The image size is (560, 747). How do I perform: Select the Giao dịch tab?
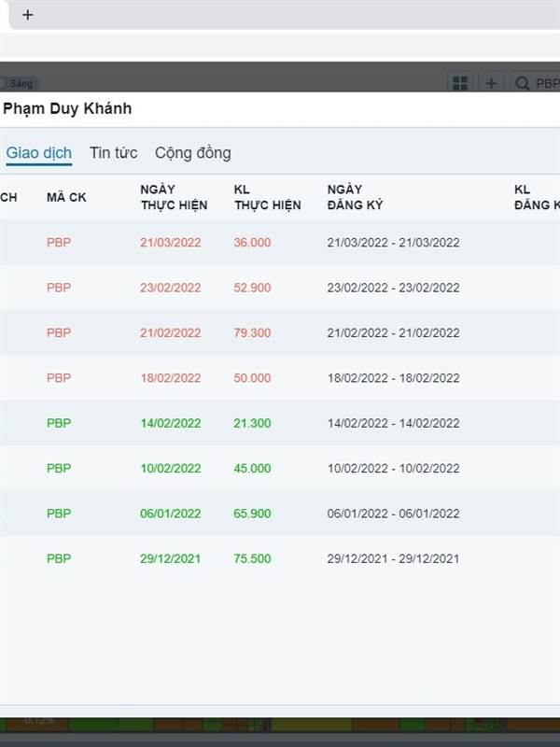[38, 153]
